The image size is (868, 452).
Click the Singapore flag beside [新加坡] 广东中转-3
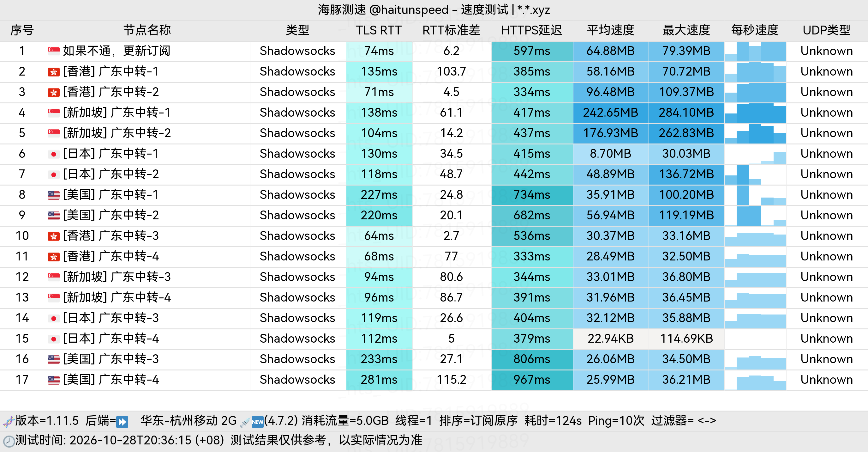coord(54,277)
